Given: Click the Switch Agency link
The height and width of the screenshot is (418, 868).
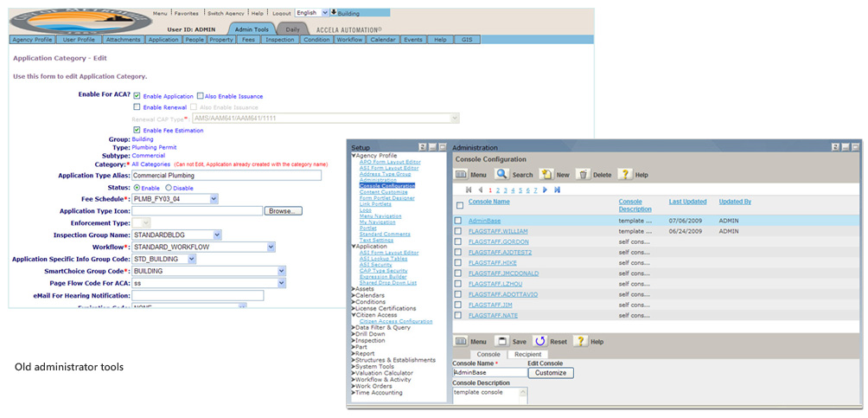Looking at the screenshot, I should 227,13.
